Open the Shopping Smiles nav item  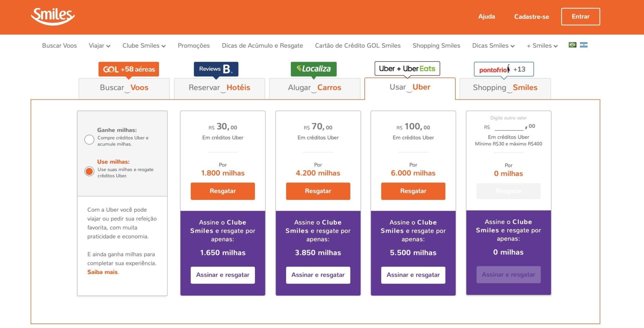click(436, 46)
